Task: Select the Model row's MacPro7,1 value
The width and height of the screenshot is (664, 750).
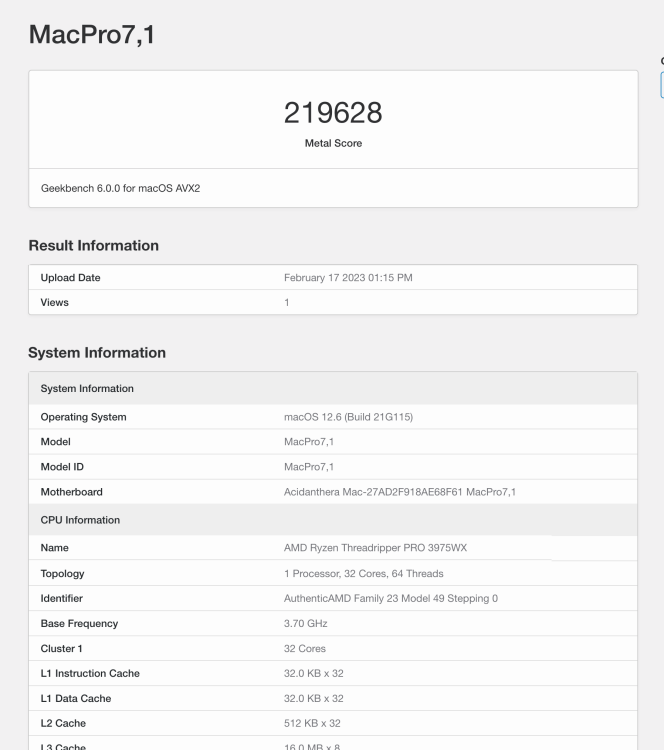Action: 309,442
